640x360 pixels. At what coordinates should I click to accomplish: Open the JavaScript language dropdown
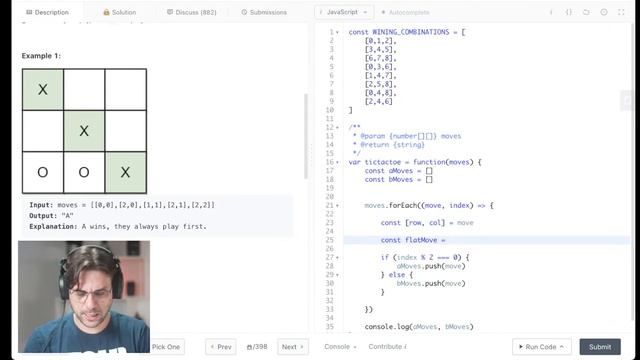pyautogui.click(x=343, y=12)
